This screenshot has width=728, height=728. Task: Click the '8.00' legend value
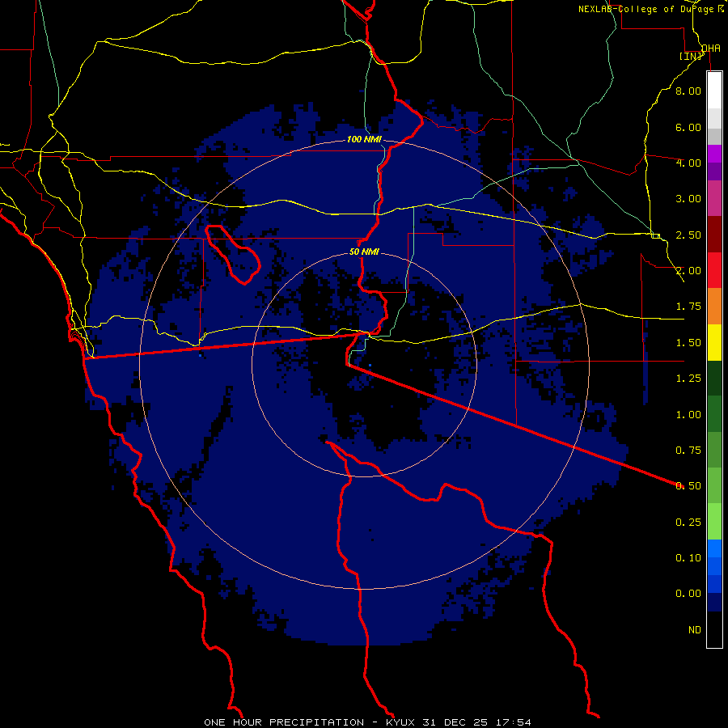[x=688, y=91]
